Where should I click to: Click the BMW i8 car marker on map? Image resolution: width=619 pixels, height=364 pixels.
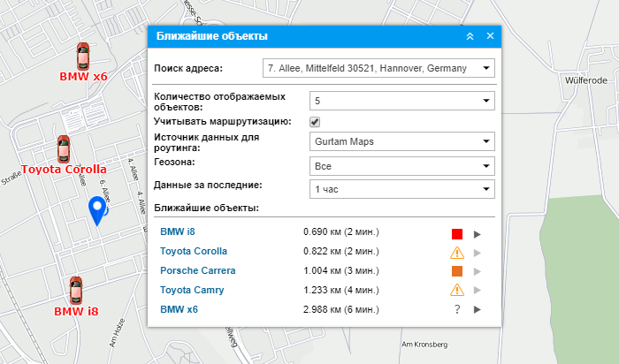point(76,289)
